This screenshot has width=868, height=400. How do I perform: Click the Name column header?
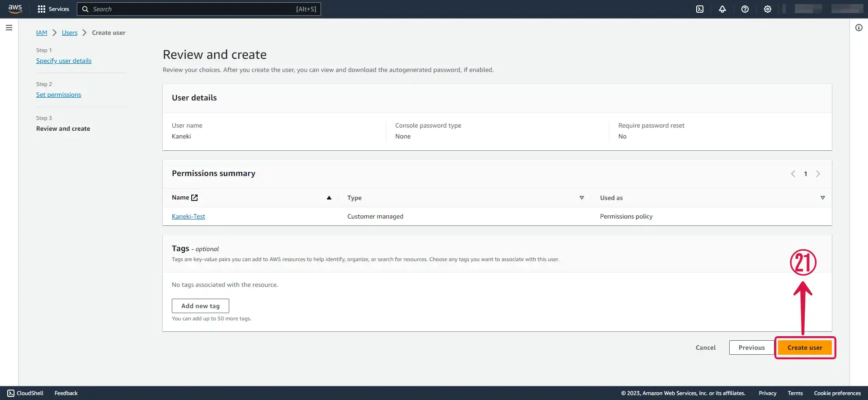(180, 198)
